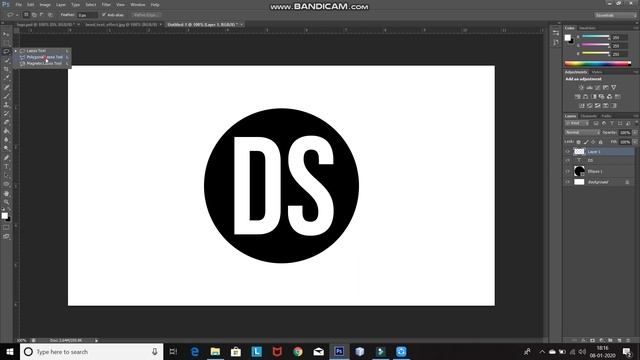Choose Polygonal Lasso Tool from the flyout
640x360 pixels.
[44, 57]
